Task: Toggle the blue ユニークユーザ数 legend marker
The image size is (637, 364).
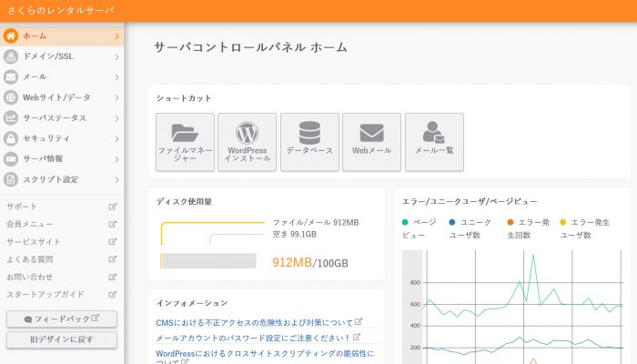Action: (452, 222)
